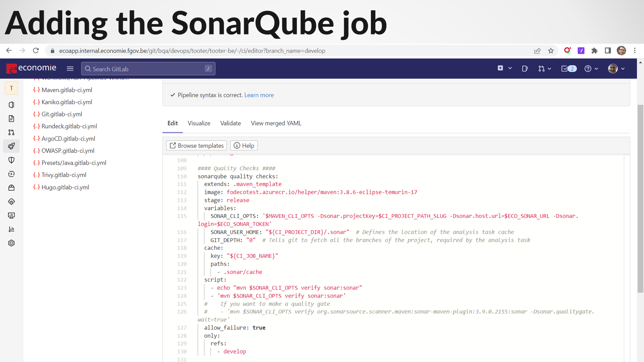Screen dimensions: 644x362
Task: Click the Issues icon in top bar
Action: 525,69
